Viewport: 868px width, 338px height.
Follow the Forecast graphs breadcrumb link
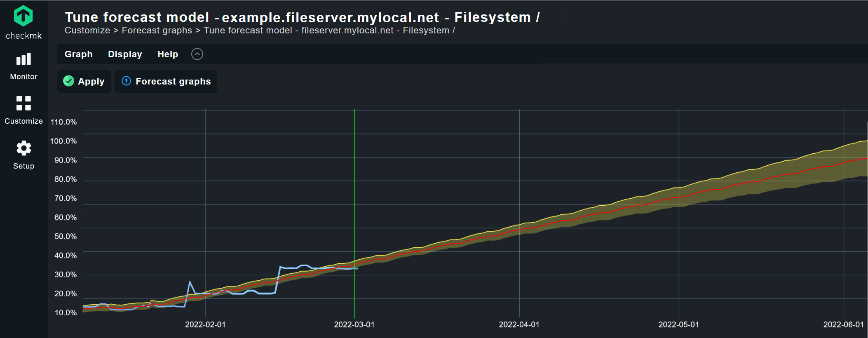[x=157, y=31]
